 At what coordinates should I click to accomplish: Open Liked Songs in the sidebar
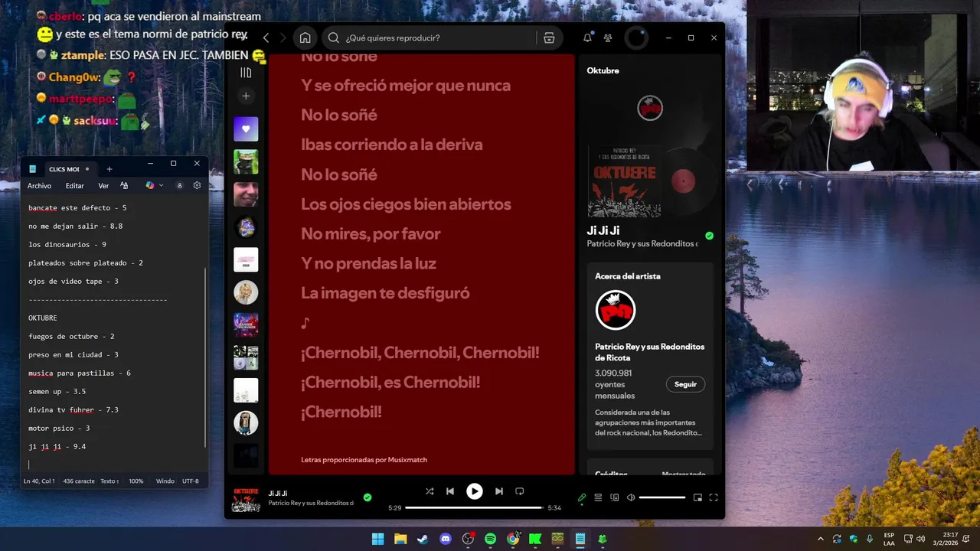pos(246,129)
